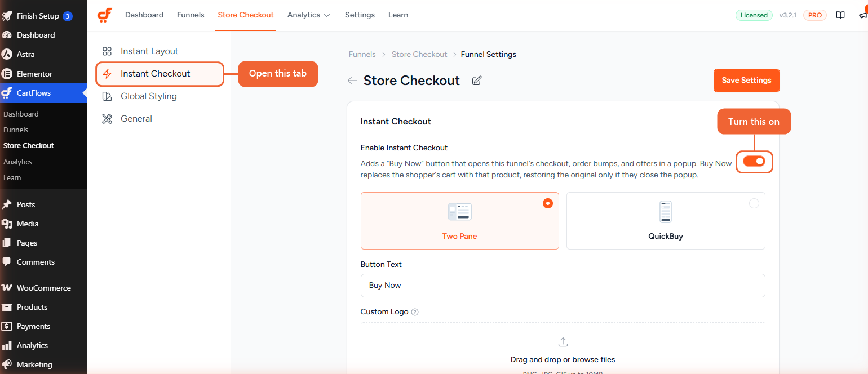Click the Custom Logo help icon
The image size is (868, 374).
[x=415, y=312]
